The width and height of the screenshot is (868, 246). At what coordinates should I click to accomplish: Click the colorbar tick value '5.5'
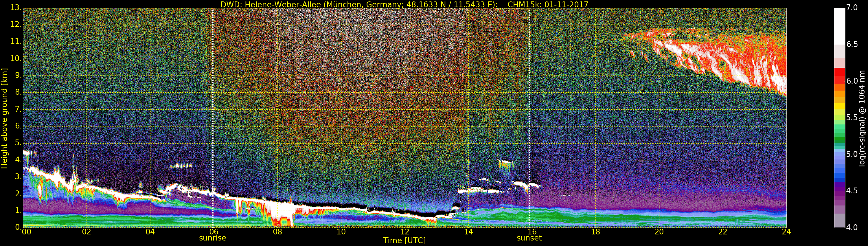[x=852, y=117]
